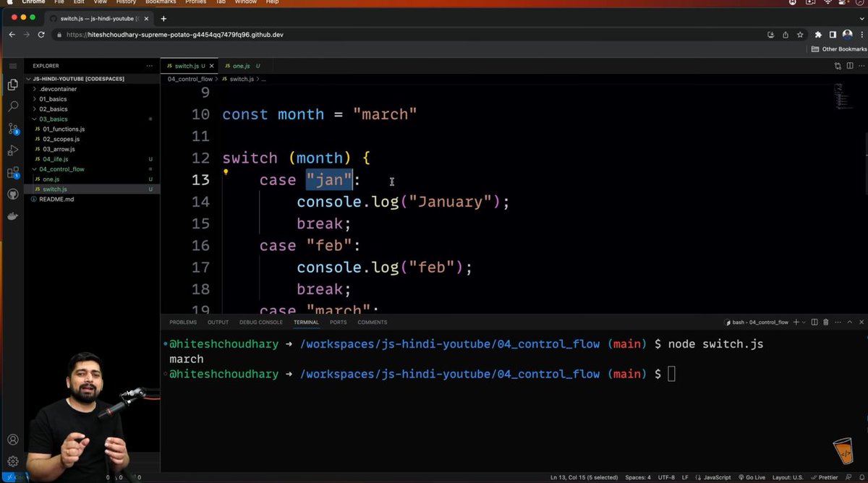Collapse the 04_control_flow folder
868x483 pixels.
click(x=92, y=169)
